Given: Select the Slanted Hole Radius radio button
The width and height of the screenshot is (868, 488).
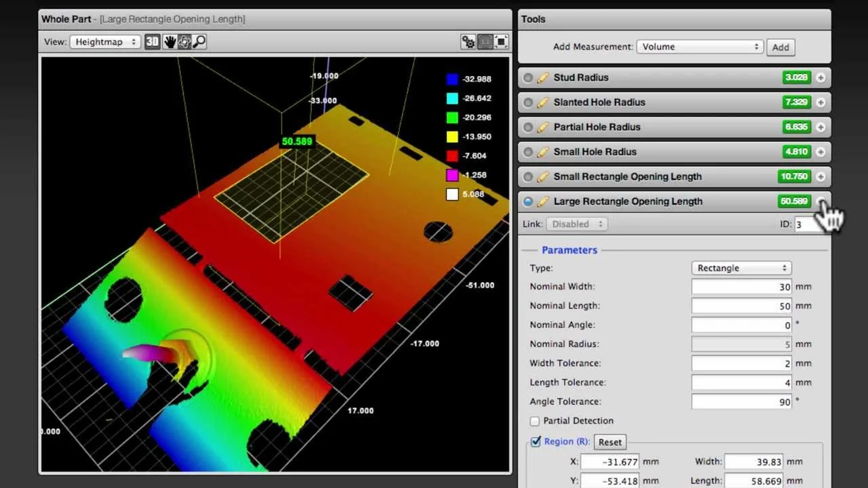Looking at the screenshot, I should pos(528,102).
